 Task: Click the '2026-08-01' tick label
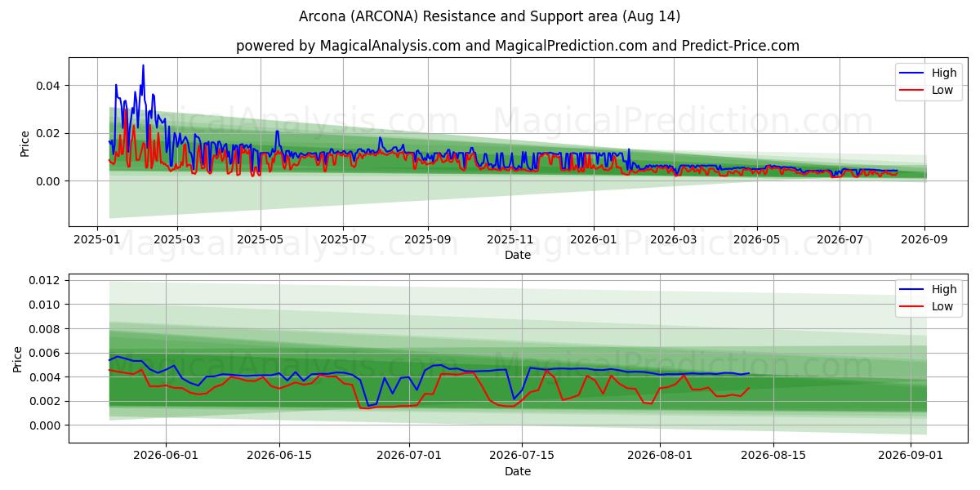pos(659,455)
